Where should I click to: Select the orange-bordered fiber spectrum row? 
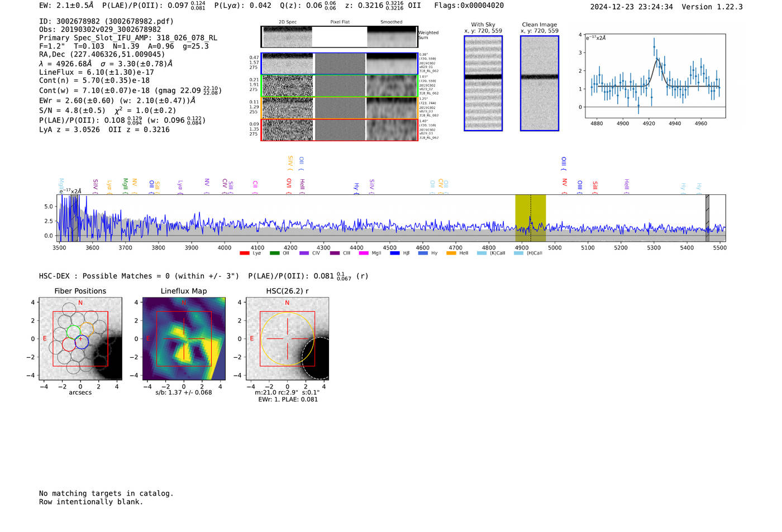pos(339,108)
